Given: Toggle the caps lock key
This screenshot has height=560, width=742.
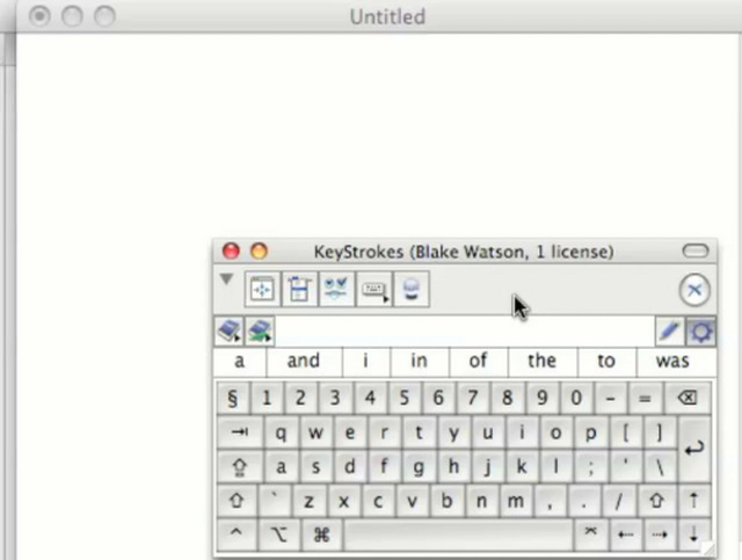Looking at the screenshot, I should (240, 467).
